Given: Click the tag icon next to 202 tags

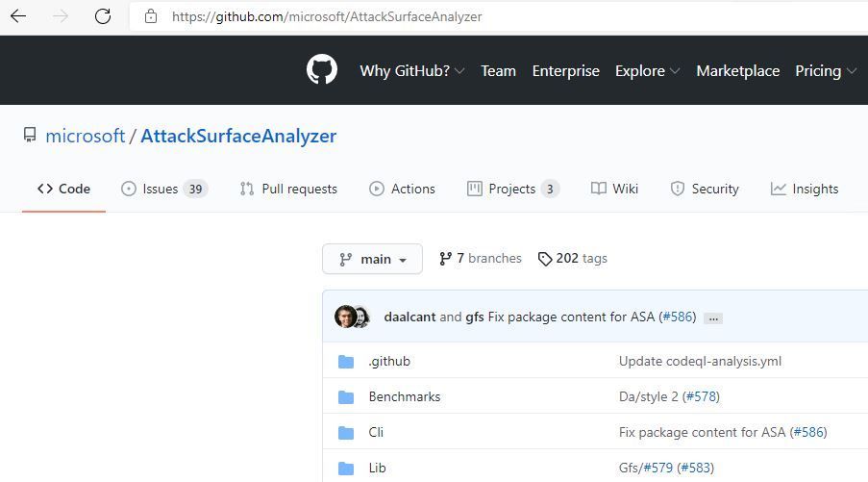Looking at the screenshot, I should point(545,259).
